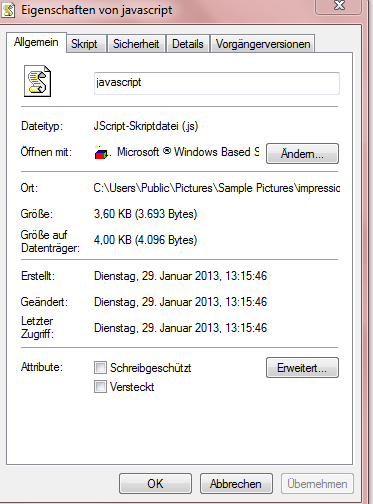Viewport: 373px width, 504px height.
Task: Open the Erweitert attributes dialog
Action: pos(302,368)
